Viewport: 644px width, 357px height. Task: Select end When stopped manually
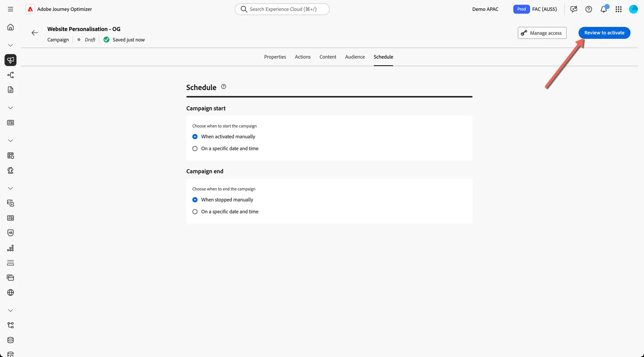point(222,200)
